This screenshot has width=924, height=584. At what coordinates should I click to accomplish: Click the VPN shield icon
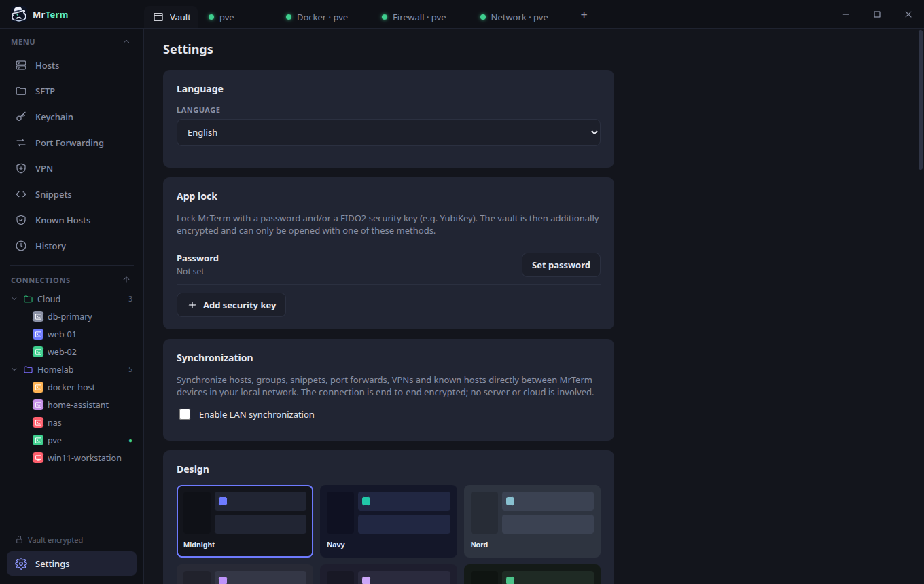point(21,168)
